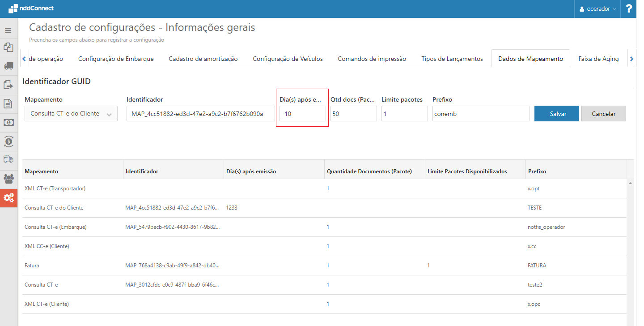The image size is (644, 326).
Task: Open the Tipos de Lançamentos tab
Action: [x=452, y=59]
